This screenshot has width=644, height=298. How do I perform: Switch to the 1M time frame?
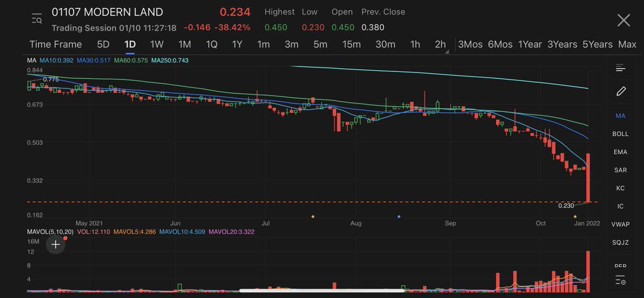point(185,44)
